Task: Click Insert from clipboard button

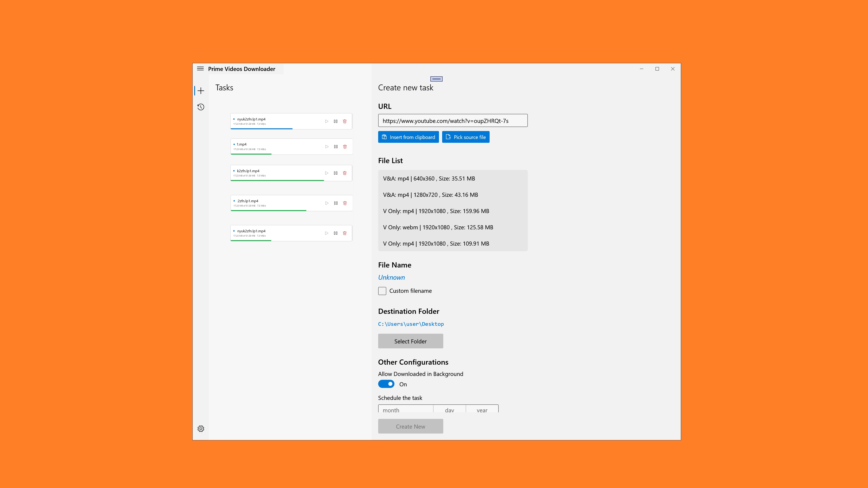Action: pyautogui.click(x=408, y=137)
